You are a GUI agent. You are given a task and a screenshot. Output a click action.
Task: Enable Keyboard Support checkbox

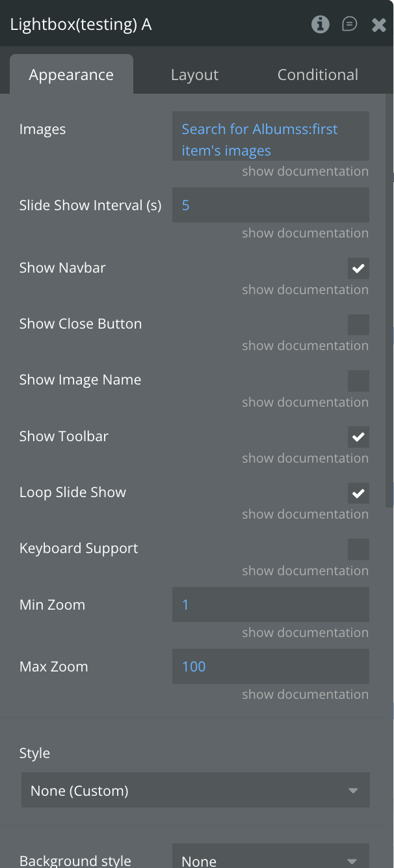pyautogui.click(x=358, y=549)
